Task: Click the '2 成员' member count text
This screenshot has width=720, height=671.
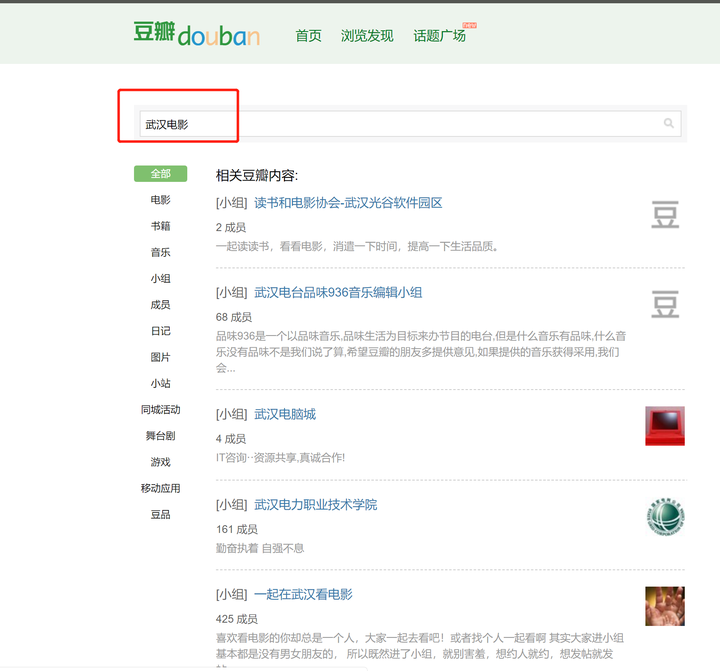Action: pyautogui.click(x=231, y=227)
